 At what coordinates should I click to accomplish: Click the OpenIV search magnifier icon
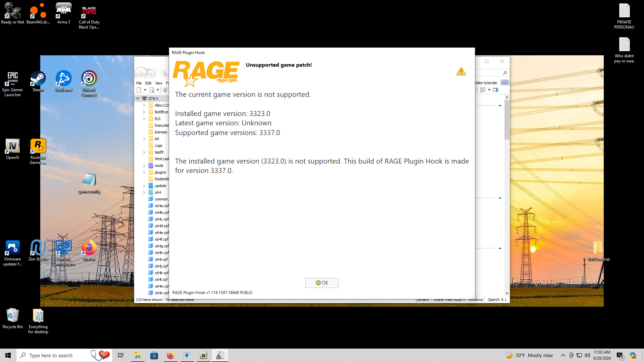pos(505,73)
